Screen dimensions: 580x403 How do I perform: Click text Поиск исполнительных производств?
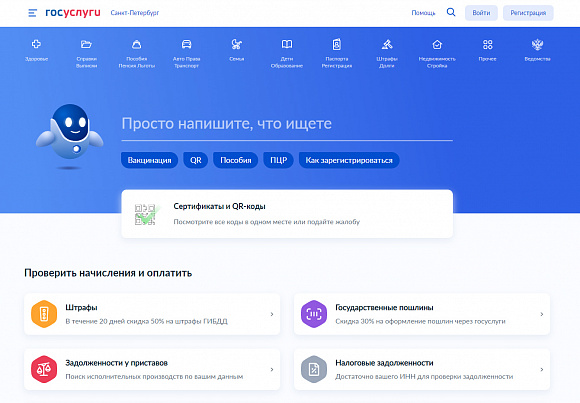pyautogui.click(x=154, y=376)
